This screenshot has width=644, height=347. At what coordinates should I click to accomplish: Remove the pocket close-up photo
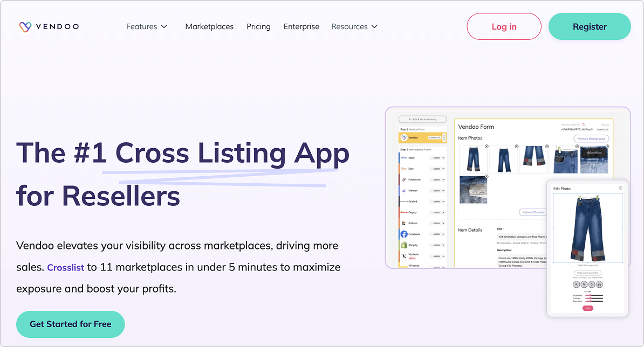click(x=577, y=147)
